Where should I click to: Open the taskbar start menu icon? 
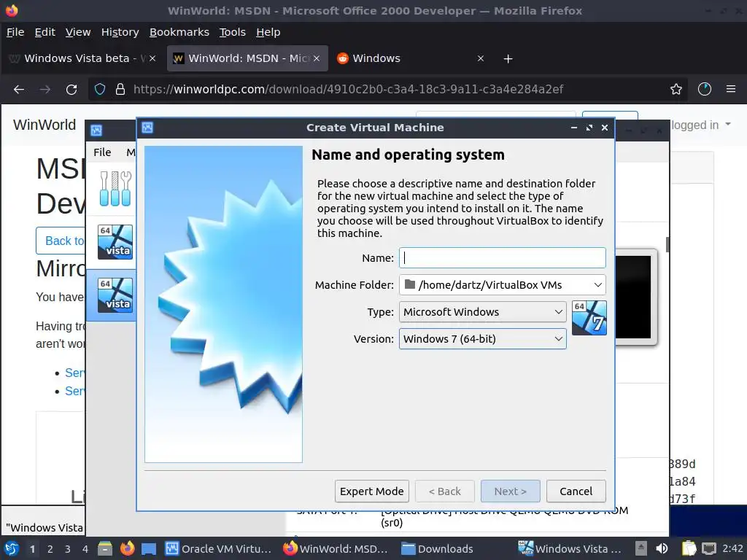12,548
